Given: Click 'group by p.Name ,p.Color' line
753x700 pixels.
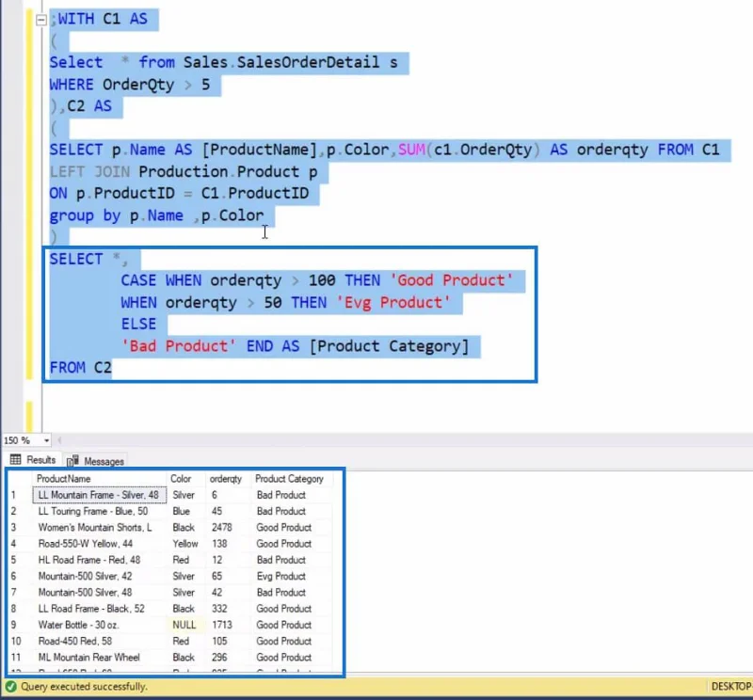Looking at the screenshot, I should pyautogui.click(x=157, y=215).
